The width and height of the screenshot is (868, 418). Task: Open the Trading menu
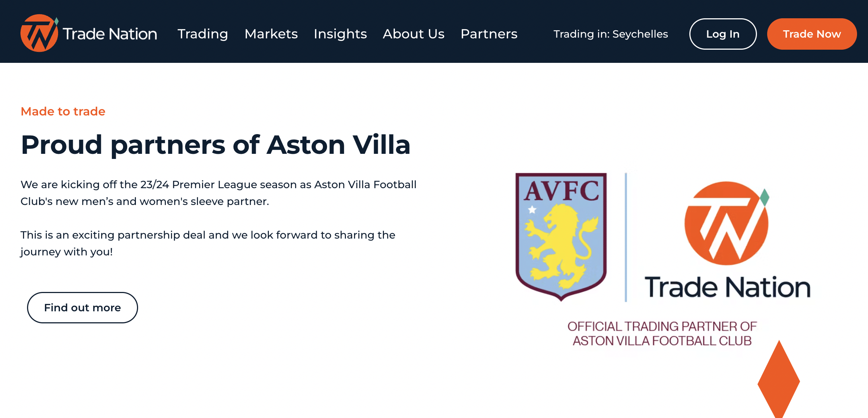(203, 34)
